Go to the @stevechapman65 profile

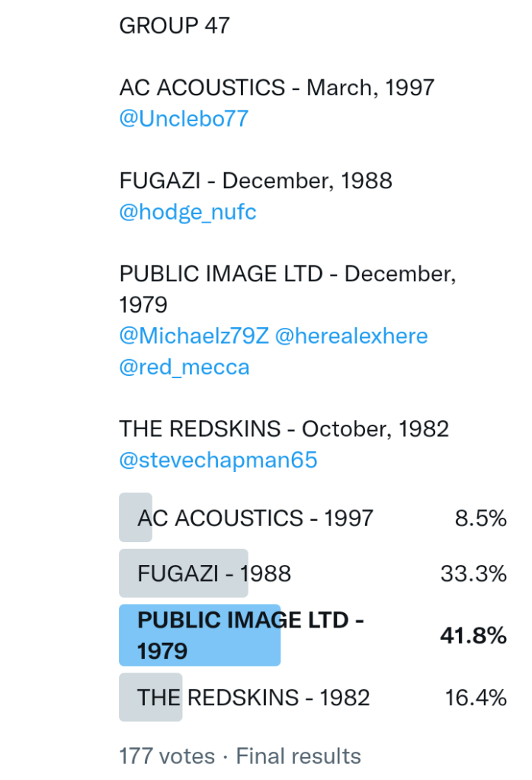218,461
